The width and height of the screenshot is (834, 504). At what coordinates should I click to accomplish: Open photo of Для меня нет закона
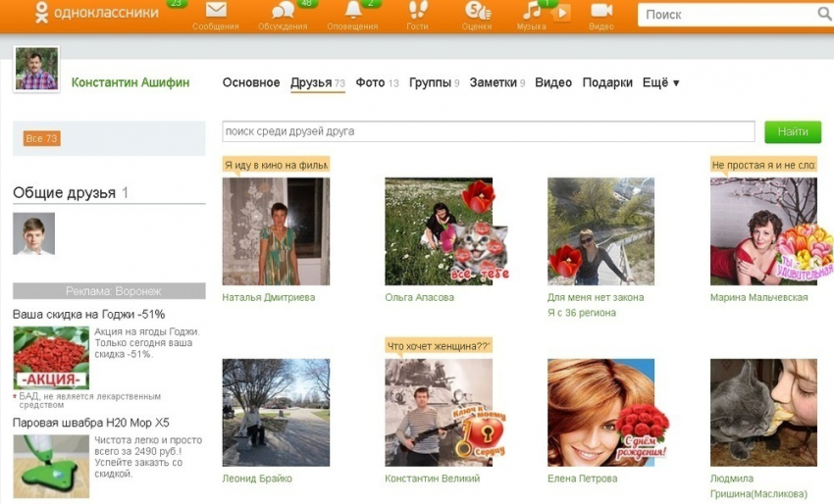pos(601,231)
